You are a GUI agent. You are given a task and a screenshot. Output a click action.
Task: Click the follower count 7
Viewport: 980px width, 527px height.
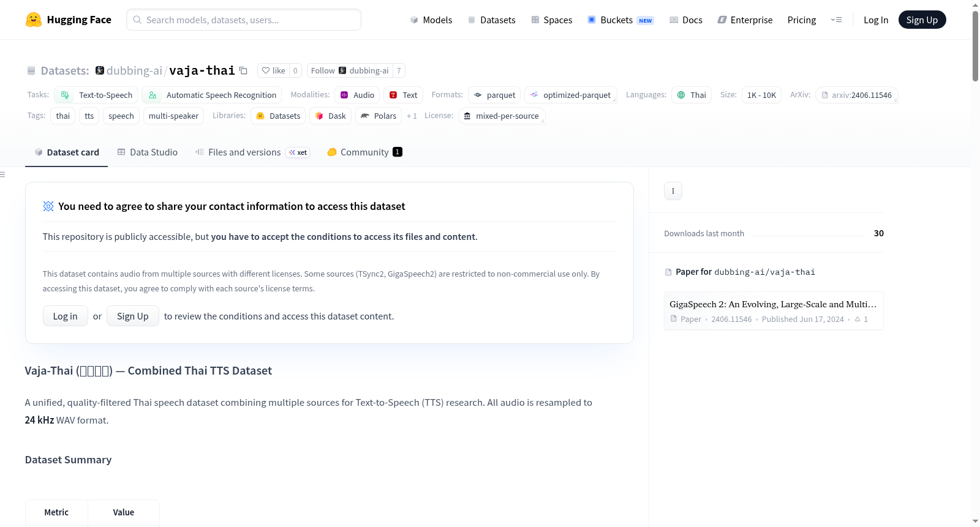coord(399,70)
